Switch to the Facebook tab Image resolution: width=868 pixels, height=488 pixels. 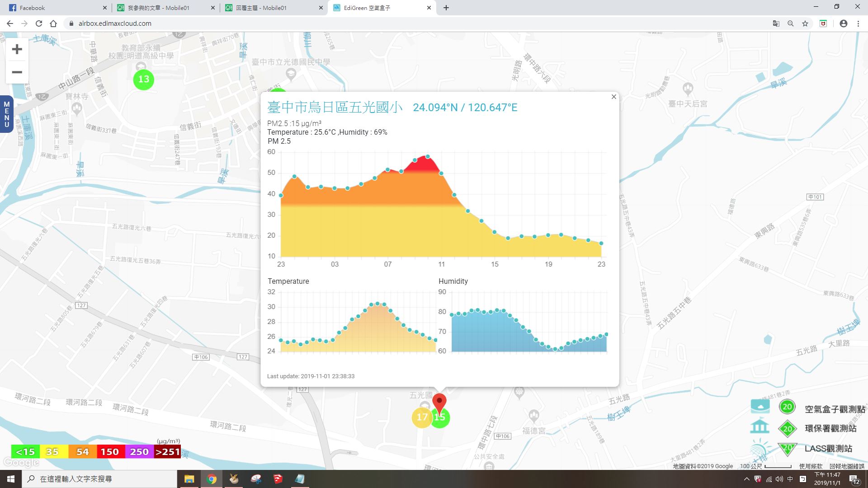click(x=54, y=8)
